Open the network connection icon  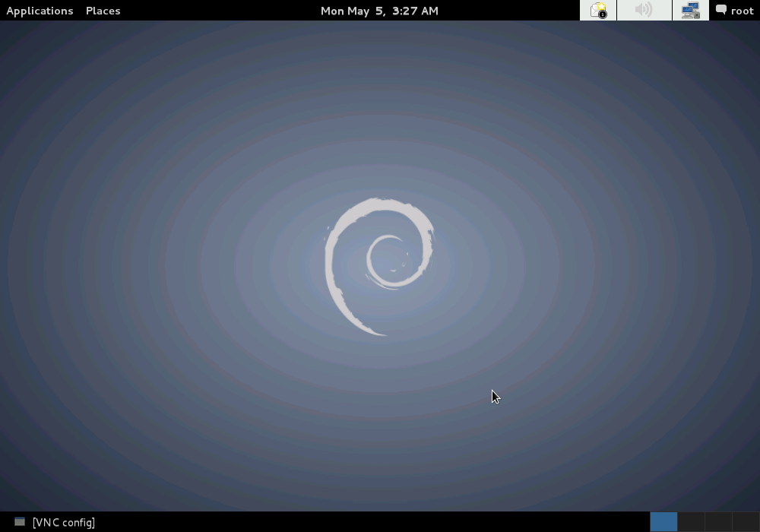pyautogui.click(x=690, y=11)
